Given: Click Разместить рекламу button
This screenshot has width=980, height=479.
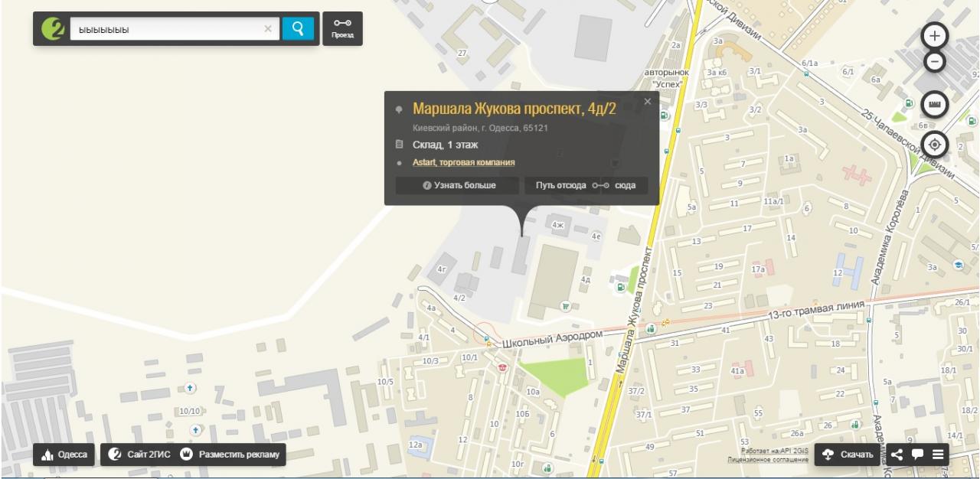Looking at the screenshot, I should click(x=232, y=455).
